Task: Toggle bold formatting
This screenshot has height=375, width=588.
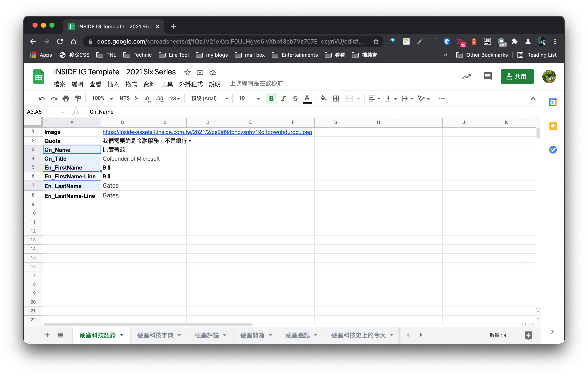Action: click(x=271, y=99)
